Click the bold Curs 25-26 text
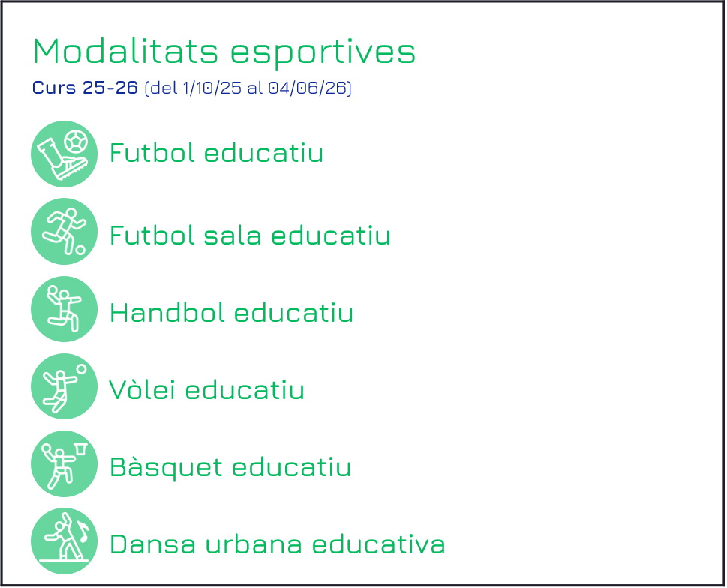Image resolution: width=727 pixels, height=588 pixels. click(85, 88)
